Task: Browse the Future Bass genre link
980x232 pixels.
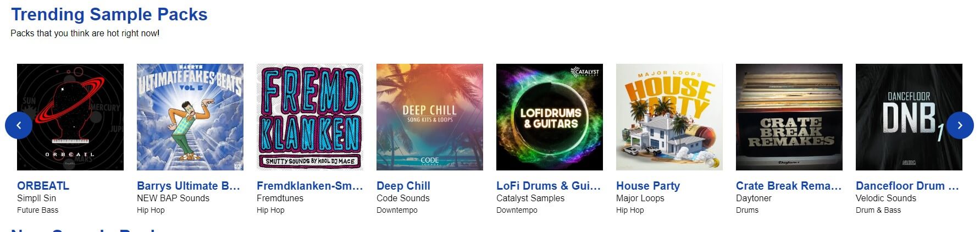Action: click(x=37, y=210)
